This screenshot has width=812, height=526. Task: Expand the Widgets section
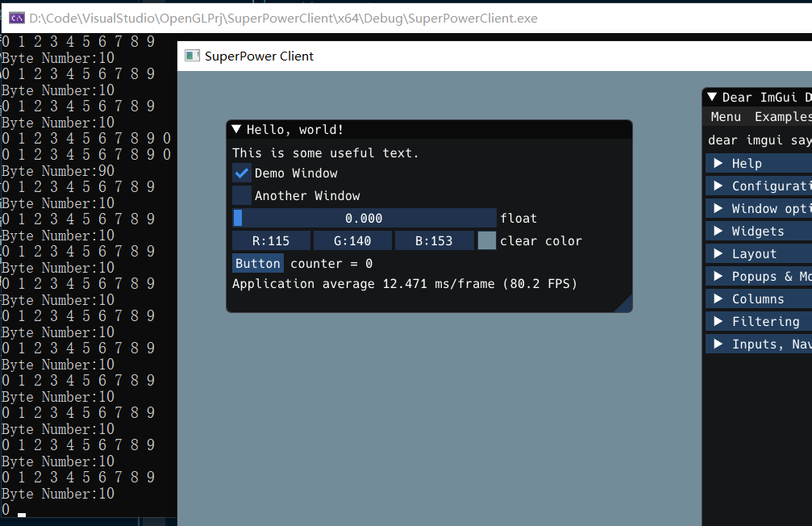pyautogui.click(x=759, y=231)
